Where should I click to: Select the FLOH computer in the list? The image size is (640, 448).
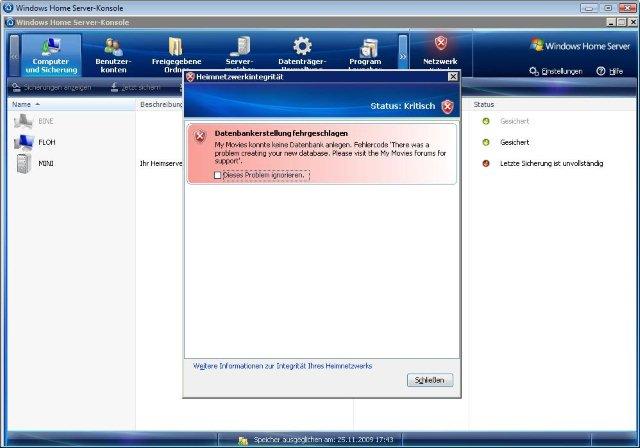(x=46, y=142)
